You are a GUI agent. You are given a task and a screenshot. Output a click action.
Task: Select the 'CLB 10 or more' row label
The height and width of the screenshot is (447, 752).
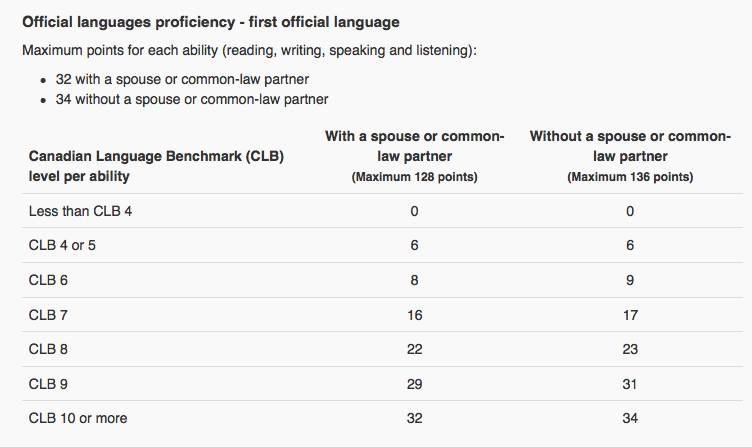click(78, 418)
